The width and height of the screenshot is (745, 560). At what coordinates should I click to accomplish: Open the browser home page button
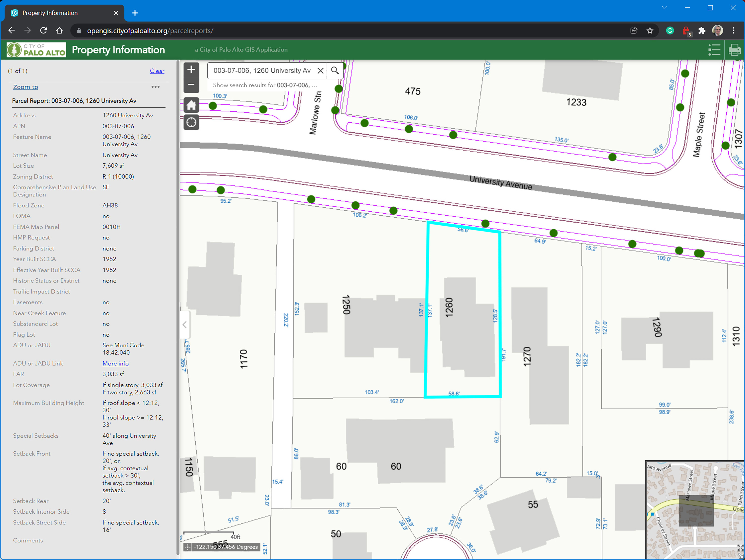point(59,31)
